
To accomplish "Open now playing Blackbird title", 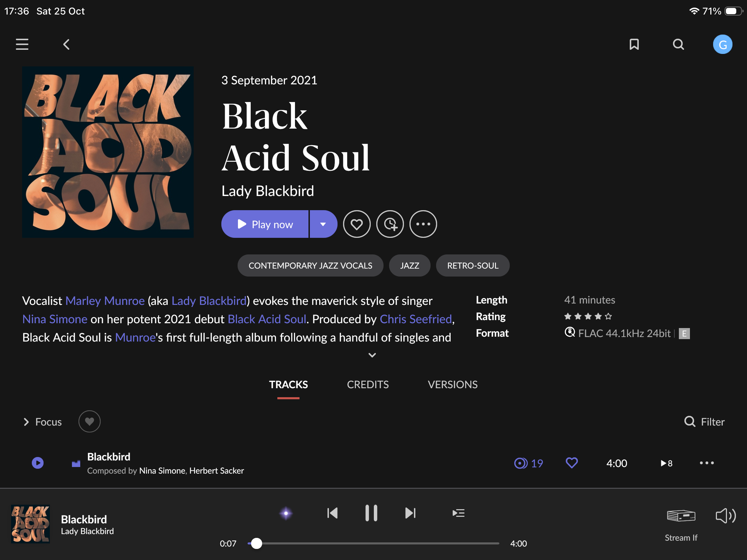I will coord(84,519).
